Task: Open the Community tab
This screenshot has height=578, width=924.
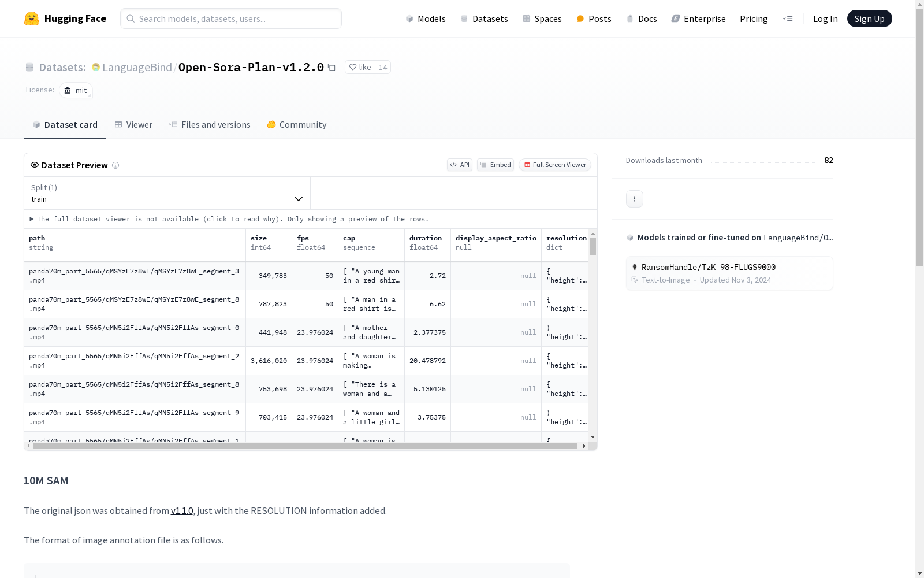Action: tap(297, 125)
